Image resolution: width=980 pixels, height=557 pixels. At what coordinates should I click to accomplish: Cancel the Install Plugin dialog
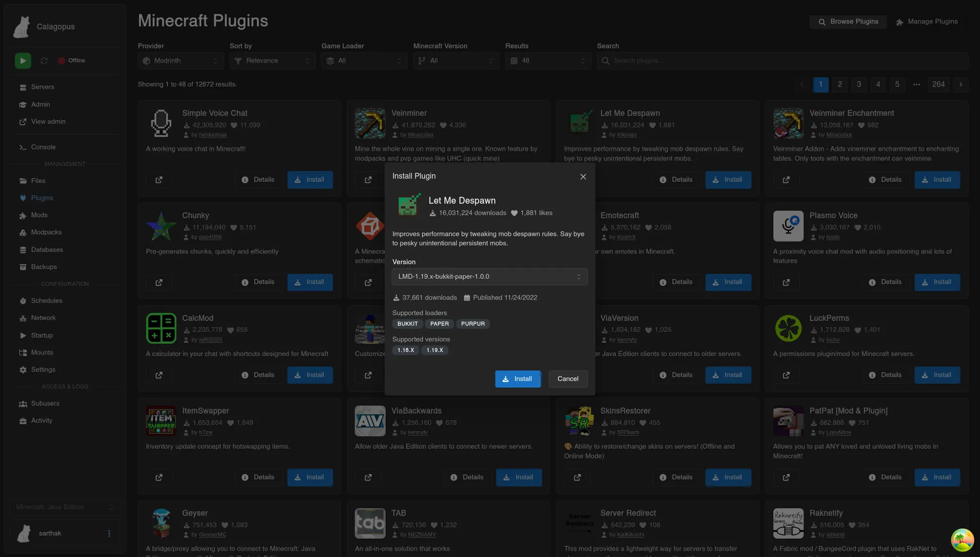coord(568,379)
